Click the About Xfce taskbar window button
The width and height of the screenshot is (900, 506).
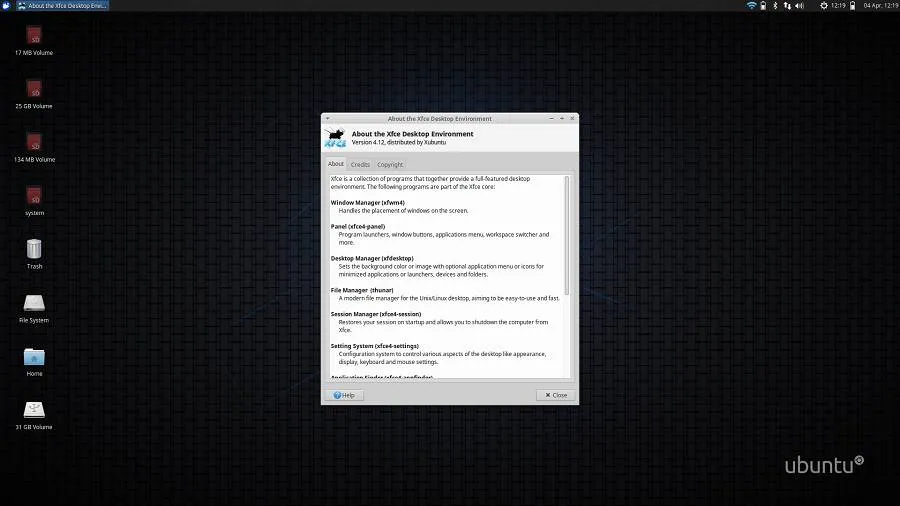pos(62,6)
